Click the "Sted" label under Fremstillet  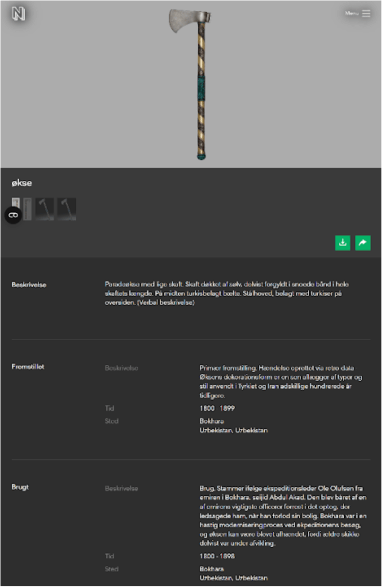111,421
